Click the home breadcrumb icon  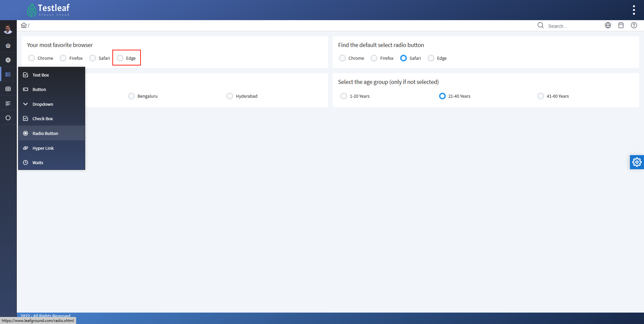point(24,25)
